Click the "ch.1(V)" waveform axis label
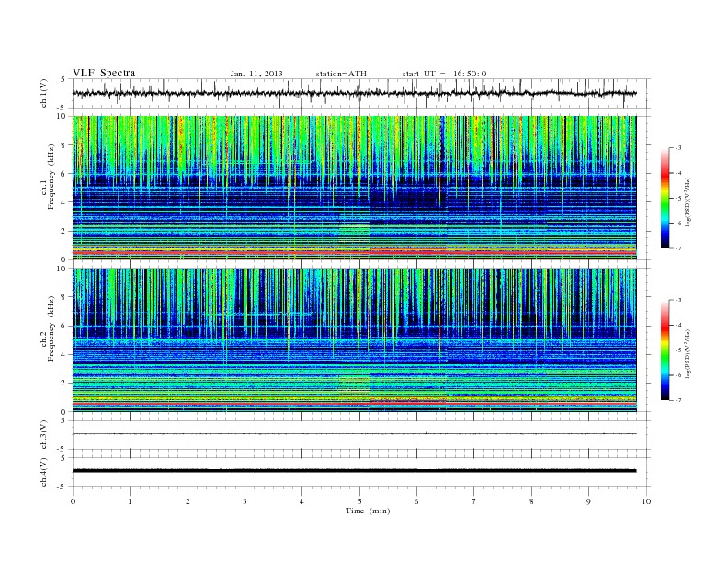The width and height of the screenshot is (728, 563). [44, 93]
